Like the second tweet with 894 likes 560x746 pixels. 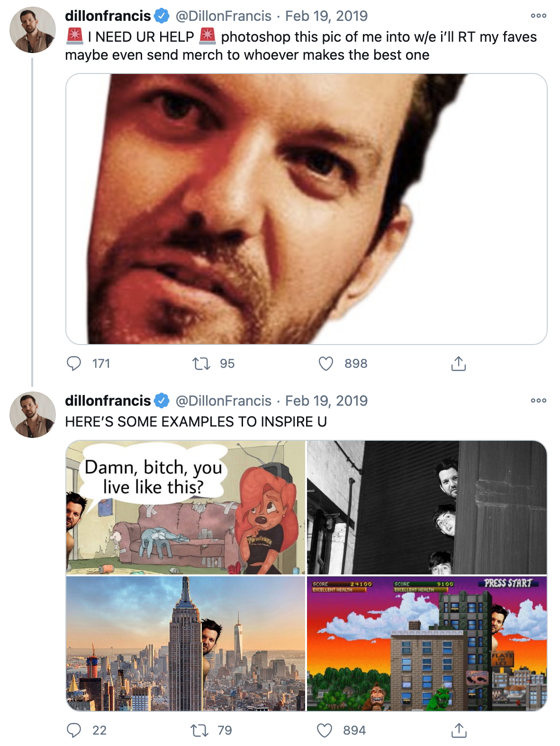(x=325, y=730)
